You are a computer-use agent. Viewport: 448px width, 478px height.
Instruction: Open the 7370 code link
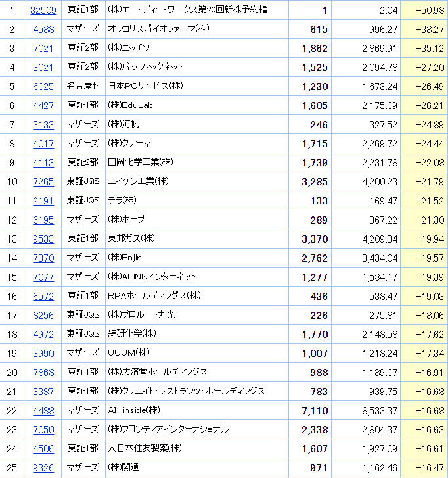coord(43,258)
